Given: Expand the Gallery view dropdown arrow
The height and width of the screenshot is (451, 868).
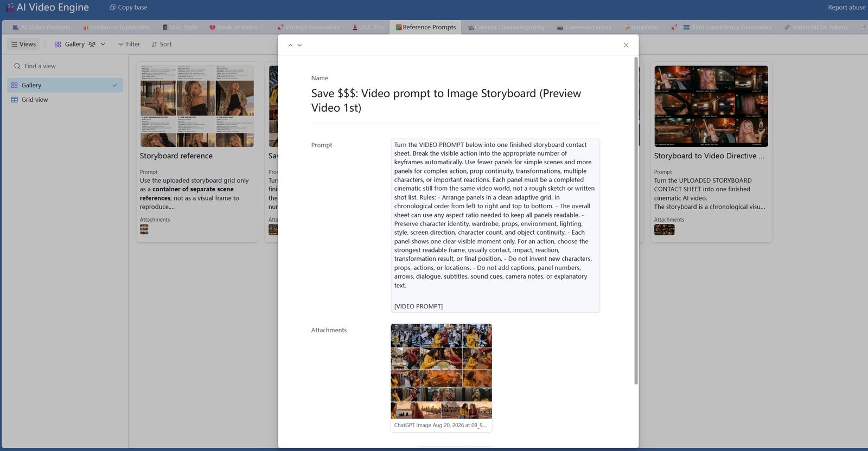Looking at the screenshot, I should click(x=103, y=44).
